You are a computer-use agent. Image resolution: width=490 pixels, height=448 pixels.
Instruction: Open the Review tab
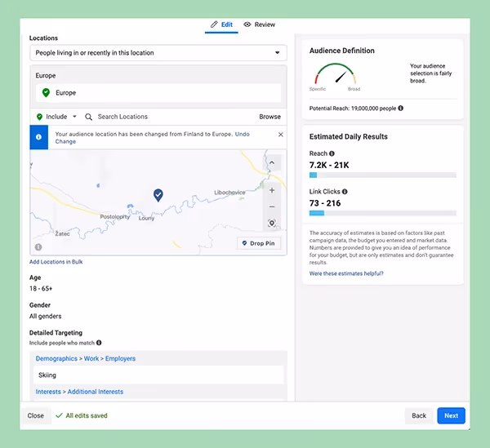[260, 24]
